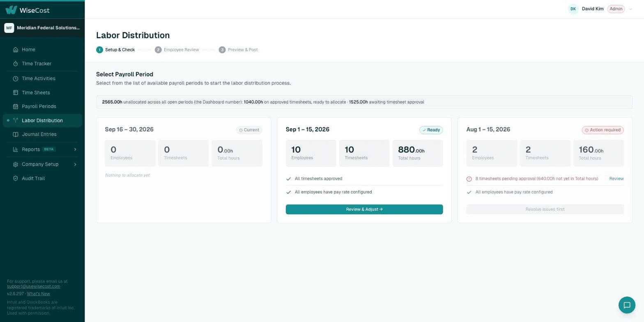Screen dimensions: 644x322
Task: Open the What's New link
Action: 38,294
